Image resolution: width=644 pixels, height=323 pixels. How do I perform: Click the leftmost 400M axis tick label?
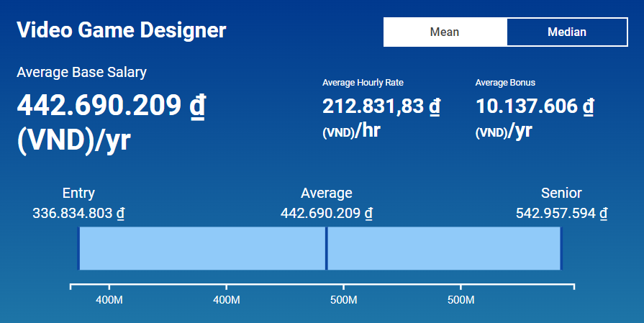pos(109,299)
